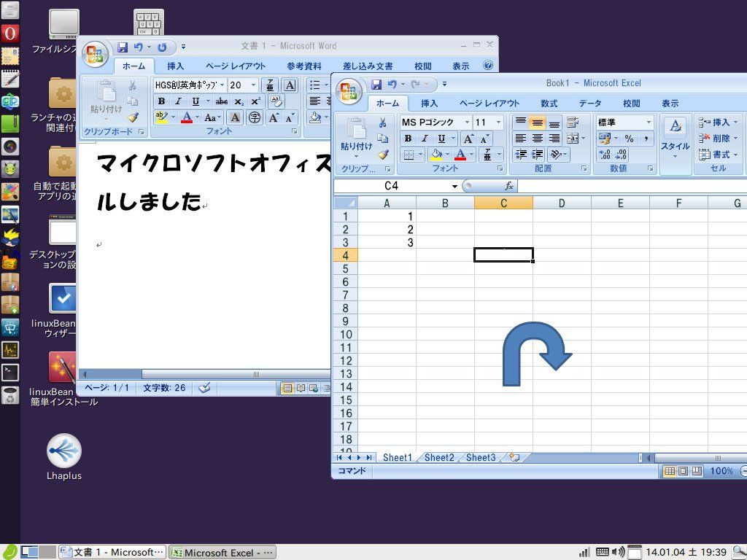This screenshot has height=560, width=747.
Task: Click Word format painter brush
Action: point(133,117)
